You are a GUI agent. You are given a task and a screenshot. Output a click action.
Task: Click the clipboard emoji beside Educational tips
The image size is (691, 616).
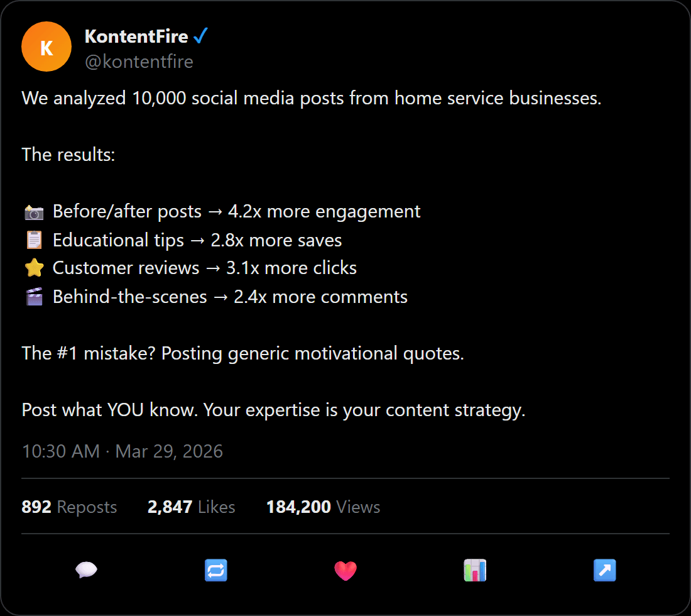coord(33,239)
